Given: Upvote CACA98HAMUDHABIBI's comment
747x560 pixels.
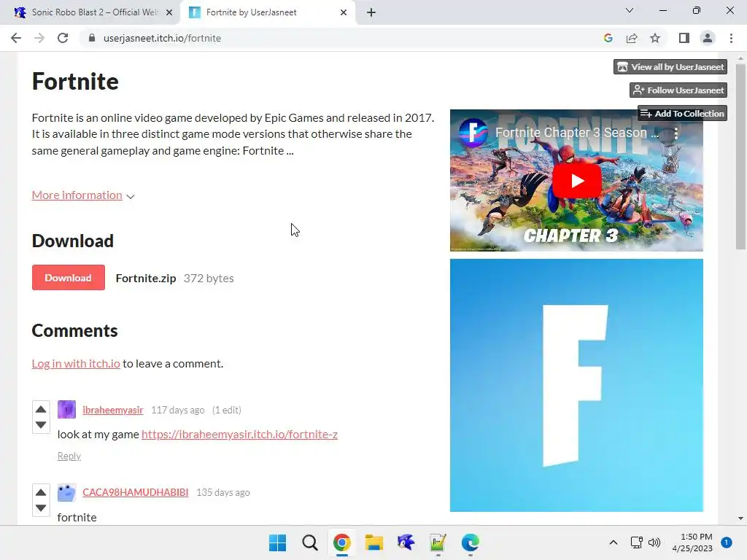Looking at the screenshot, I should point(41,492).
